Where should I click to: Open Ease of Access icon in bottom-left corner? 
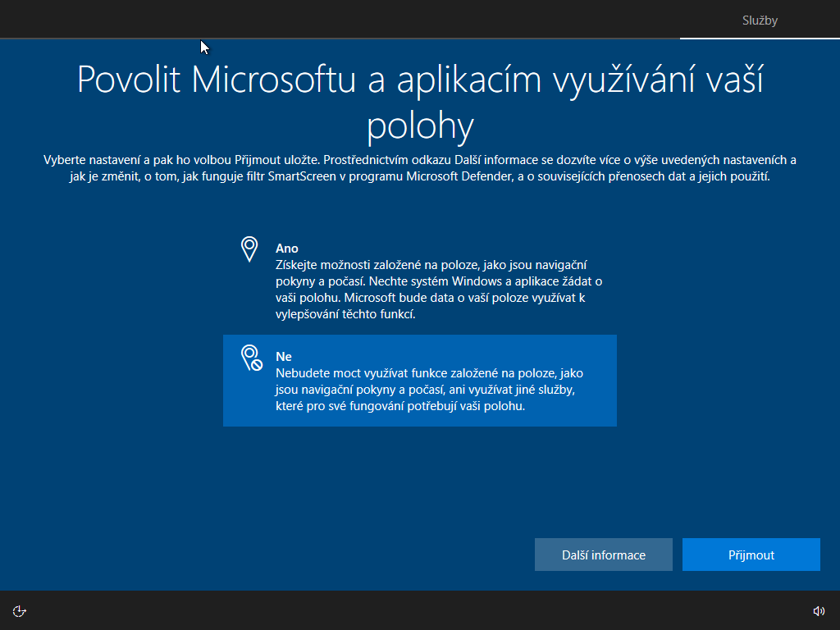[21, 610]
